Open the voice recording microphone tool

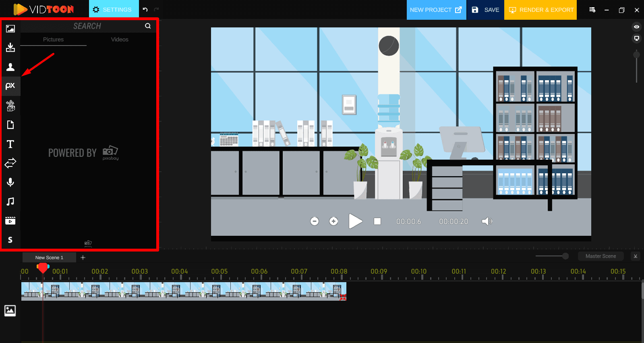10,182
